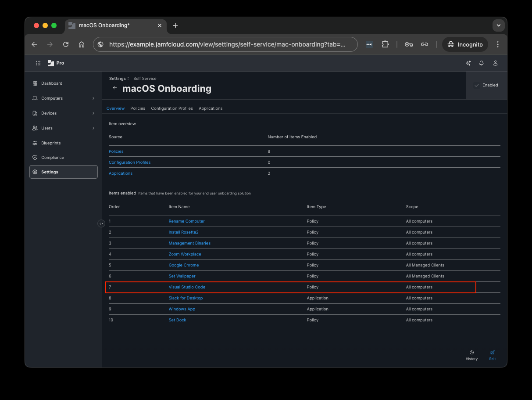The image size is (532, 400).
Task: Open the Windows App application
Action: tap(182, 309)
